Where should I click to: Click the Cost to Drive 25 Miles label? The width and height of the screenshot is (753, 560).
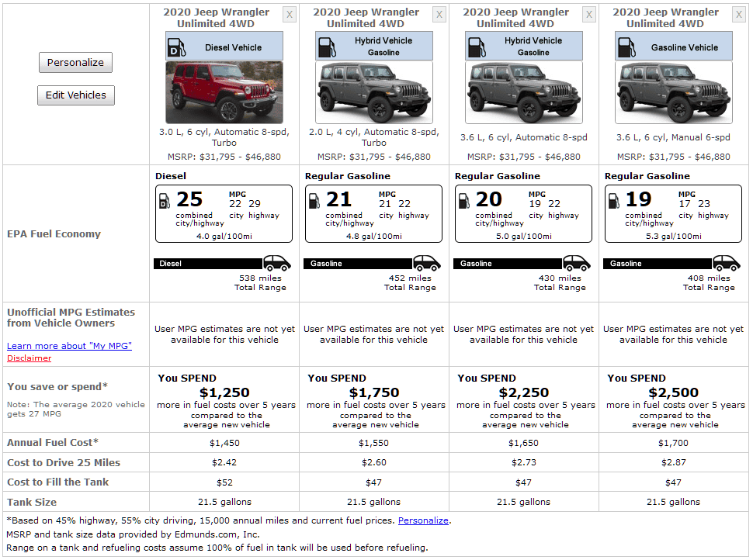coord(64,462)
